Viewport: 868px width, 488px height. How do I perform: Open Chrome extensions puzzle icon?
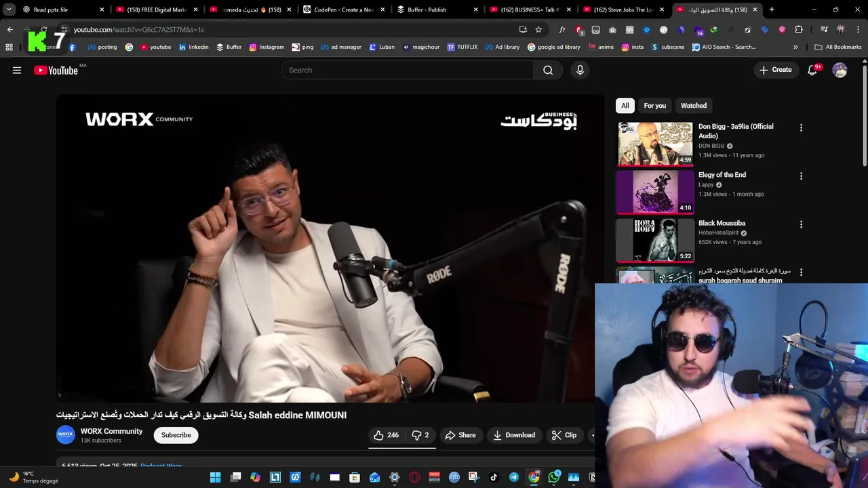coord(799,30)
